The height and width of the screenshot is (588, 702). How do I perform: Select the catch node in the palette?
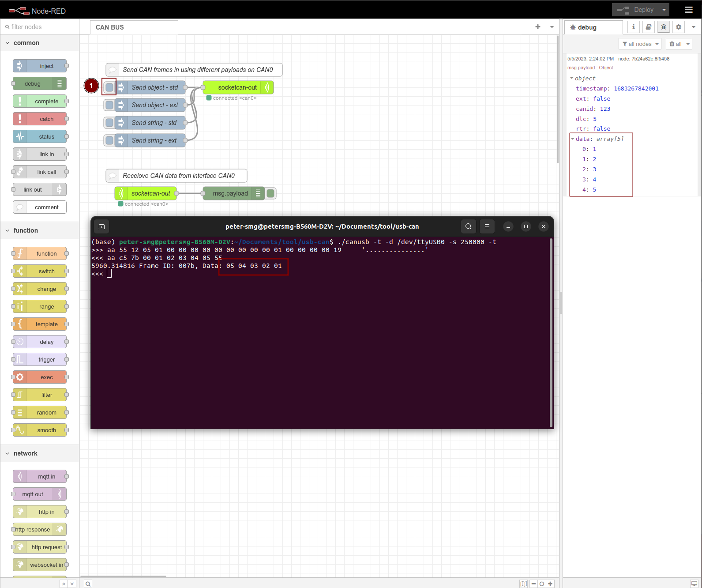point(40,119)
